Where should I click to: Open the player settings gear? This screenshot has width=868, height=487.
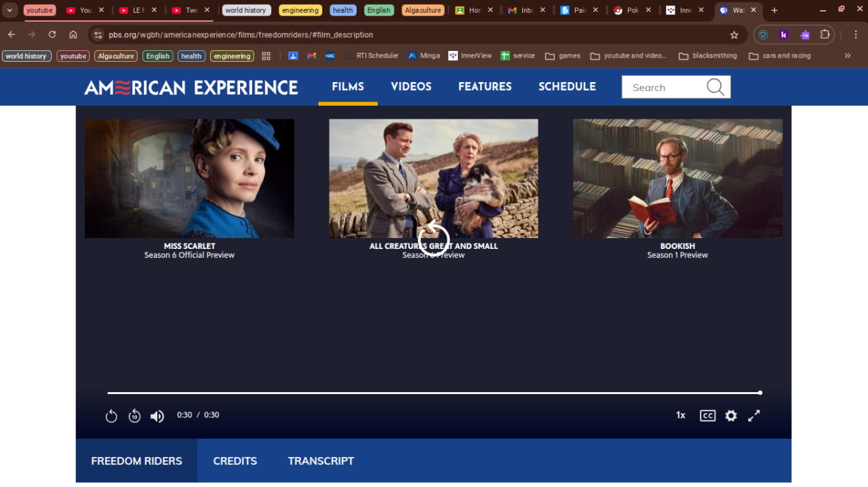coord(731,416)
